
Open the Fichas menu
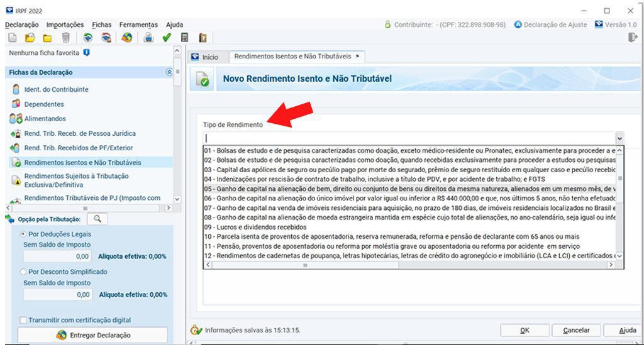pyautogui.click(x=102, y=25)
